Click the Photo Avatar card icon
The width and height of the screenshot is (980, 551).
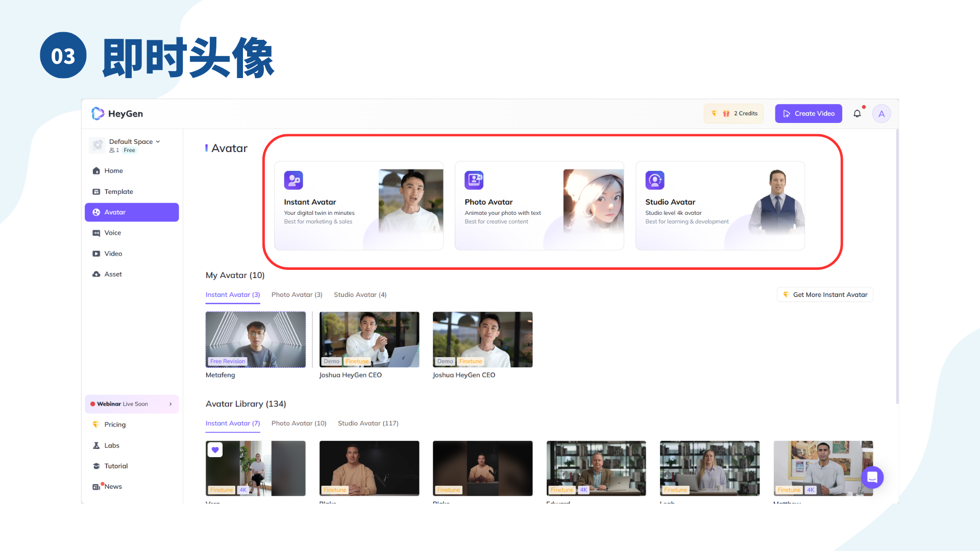point(474,180)
